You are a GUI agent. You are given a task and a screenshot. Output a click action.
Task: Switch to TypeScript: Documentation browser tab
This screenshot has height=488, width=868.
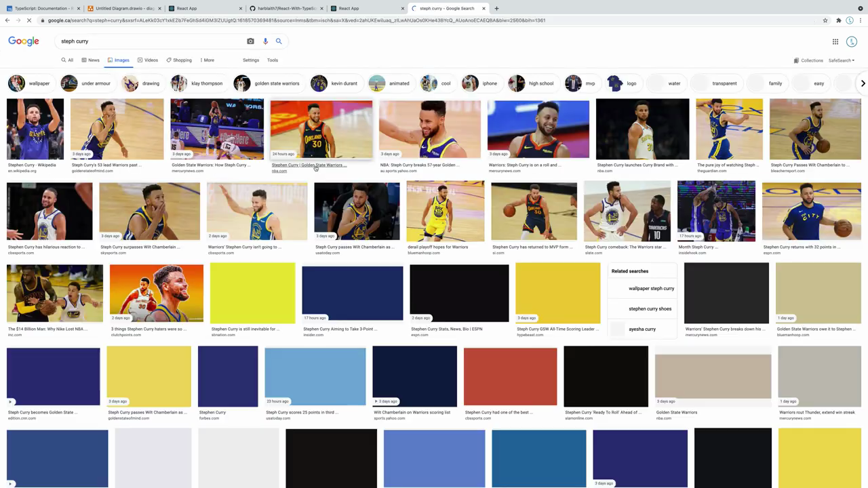pos(41,8)
